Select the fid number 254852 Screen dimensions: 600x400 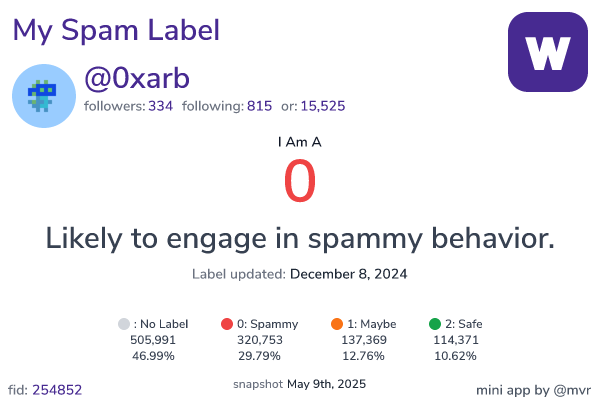[57, 390]
